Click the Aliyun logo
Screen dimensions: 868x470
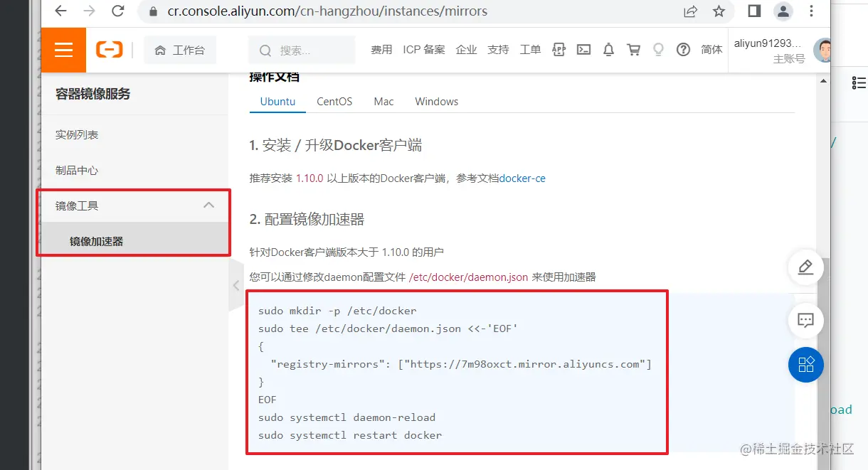point(110,50)
